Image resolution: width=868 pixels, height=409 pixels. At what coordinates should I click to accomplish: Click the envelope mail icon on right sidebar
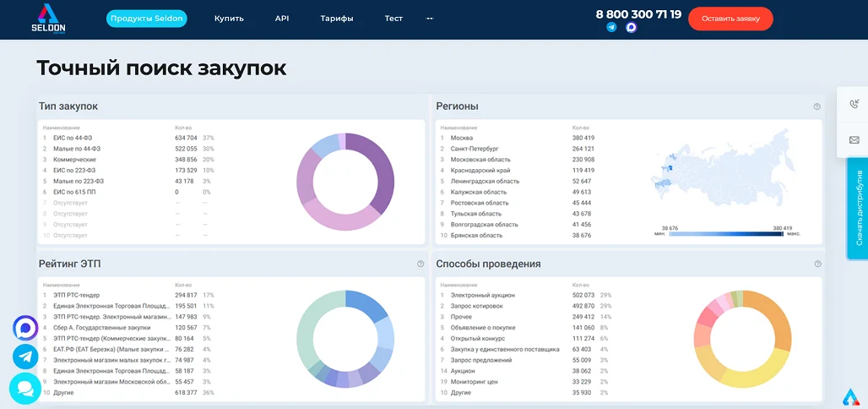point(854,139)
